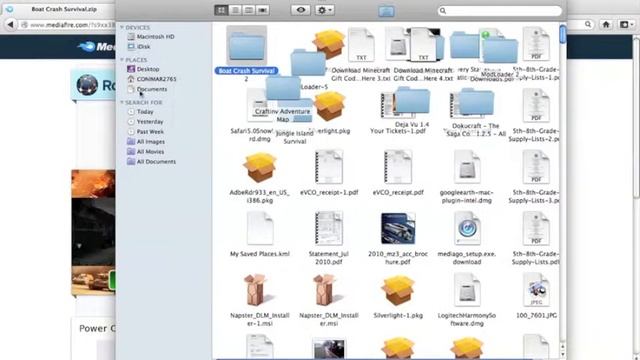Collapse the DEVICES sidebar section
The image size is (640, 360).
[122, 27]
